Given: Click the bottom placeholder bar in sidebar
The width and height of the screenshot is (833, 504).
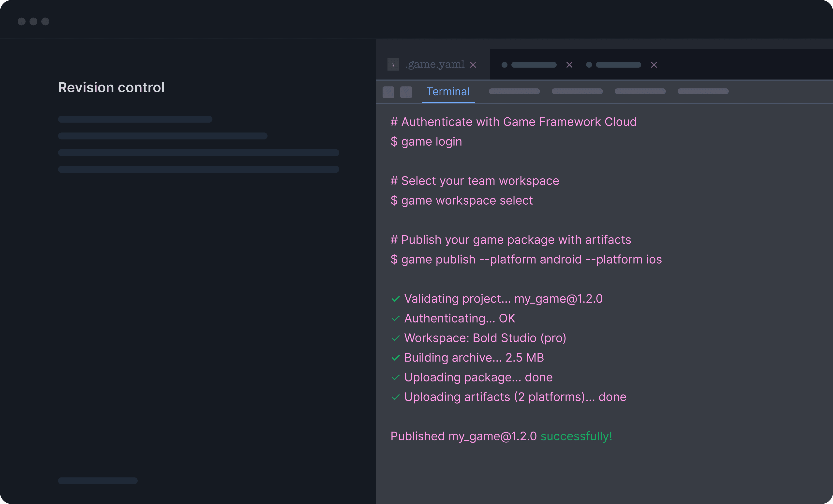Looking at the screenshot, I should (x=98, y=480).
